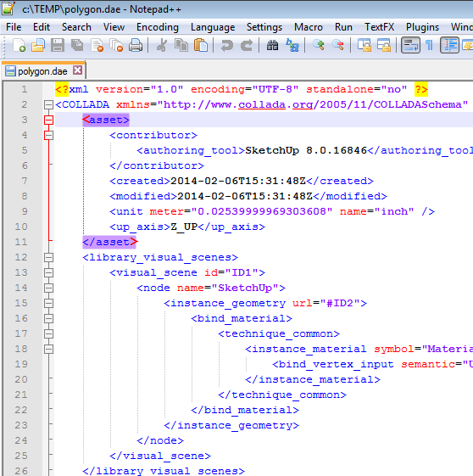Click the modified timestamp on line 8
This screenshot has width=473, height=476.
(x=245, y=196)
